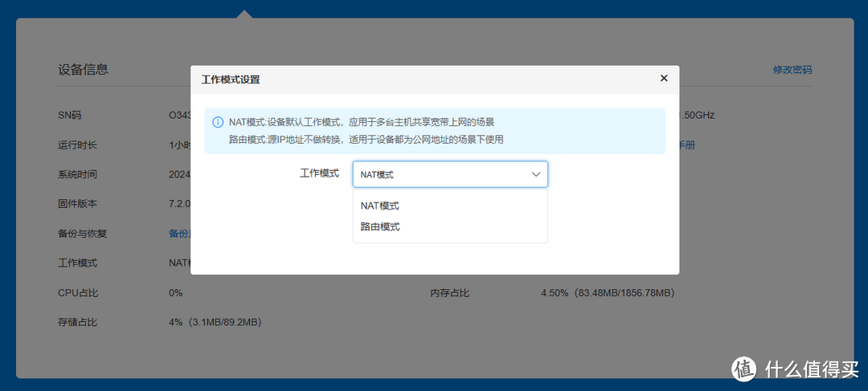Image resolution: width=868 pixels, height=391 pixels.
Task: Click the info icon in the notice
Action: tap(218, 122)
